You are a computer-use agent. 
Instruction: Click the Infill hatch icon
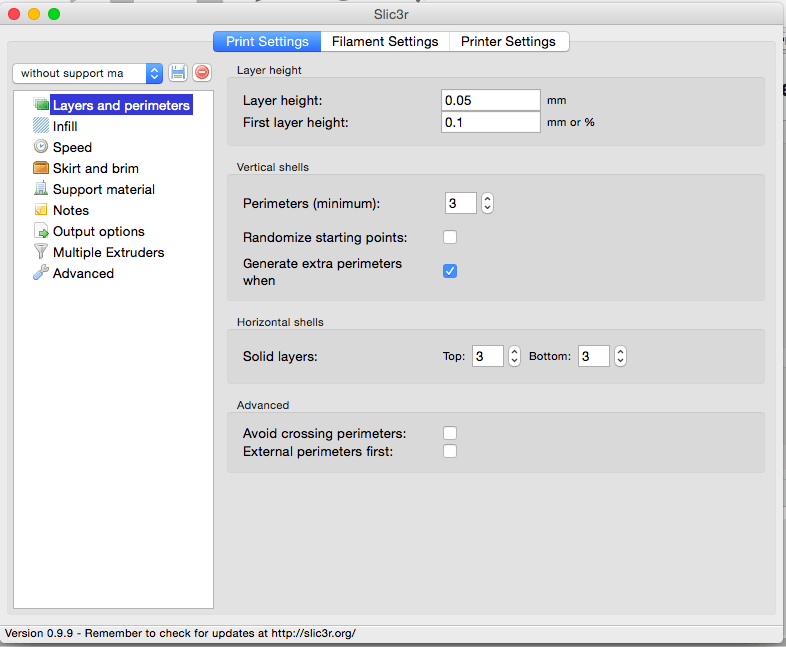pyautogui.click(x=41, y=125)
